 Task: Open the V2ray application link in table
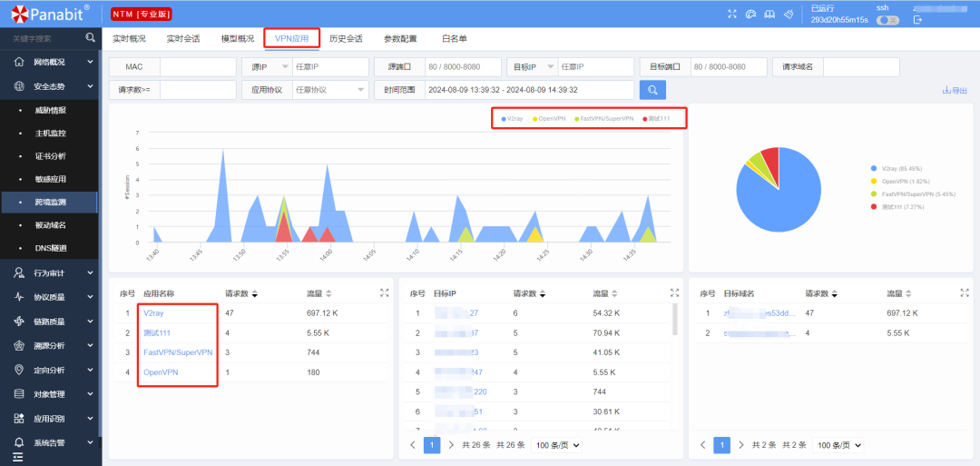(153, 312)
